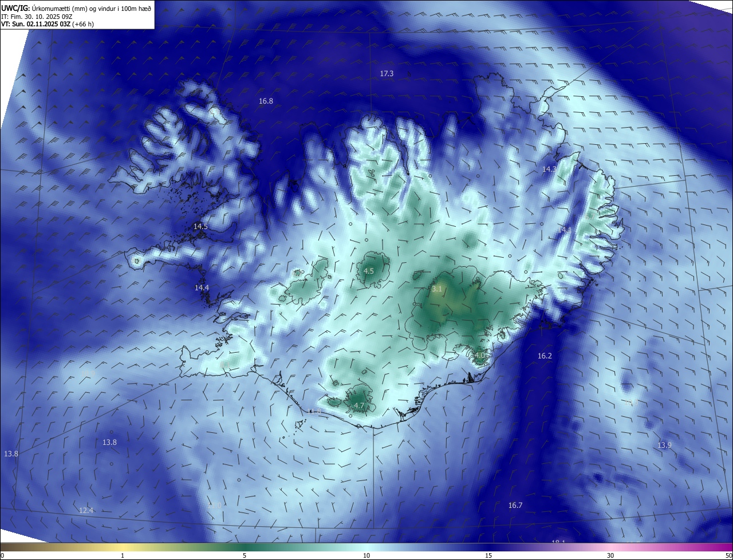Viewport: 733px width, 560px height.
Task: Click the title text 'UWC/IG: Úrkomumætti (mm) og vindur'
Action: pos(57,8)
